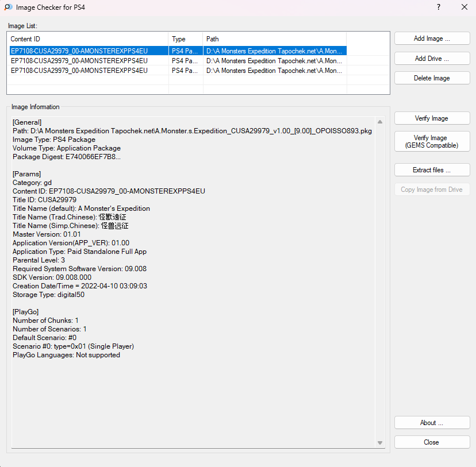Screen dimensions: 476x467
Task: Click the Image List: label
Action: click(x=22, y=26)
